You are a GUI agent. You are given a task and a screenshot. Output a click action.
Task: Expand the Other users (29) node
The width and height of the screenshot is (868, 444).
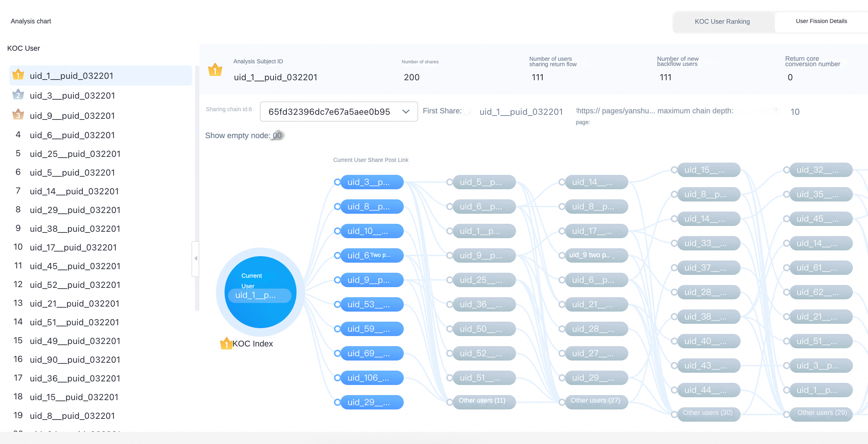tap(821, 414)
